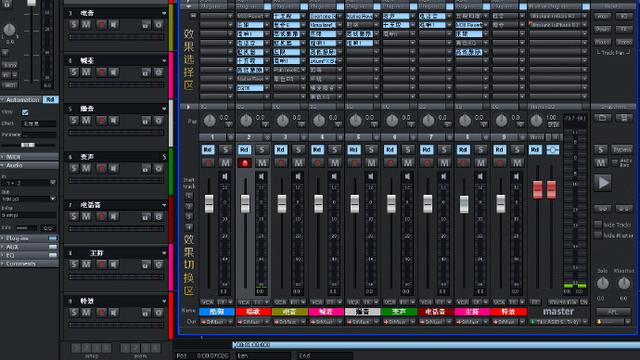Click the save icon beside the folder icon
The image size is (640, 360).
click(624, 118)
